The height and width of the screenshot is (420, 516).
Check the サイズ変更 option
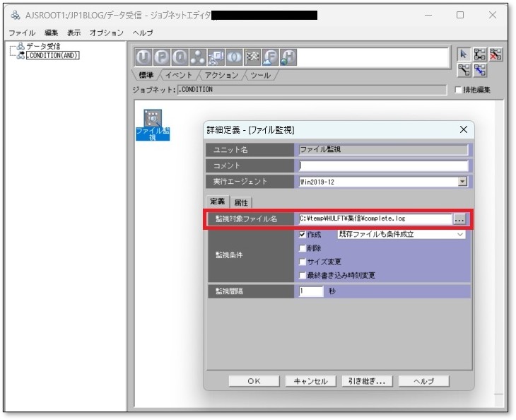pos(303,262)
